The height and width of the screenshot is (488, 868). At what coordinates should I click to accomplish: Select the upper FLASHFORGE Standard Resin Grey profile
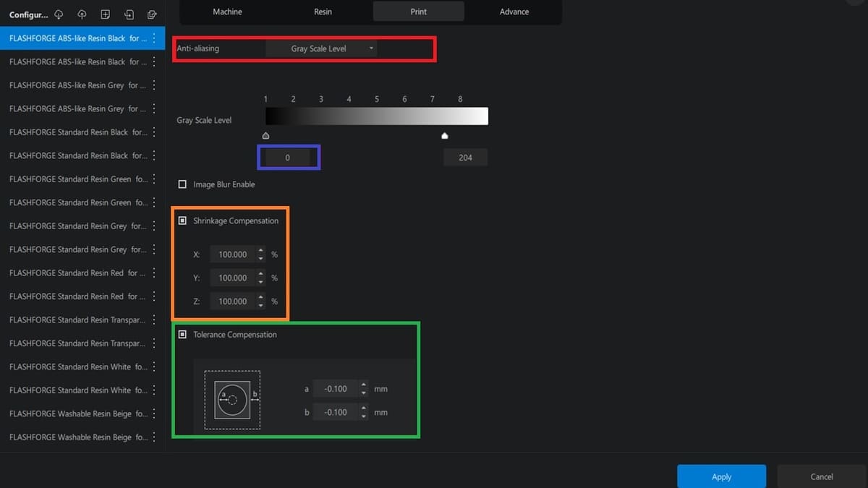click(x=82, y=226)
